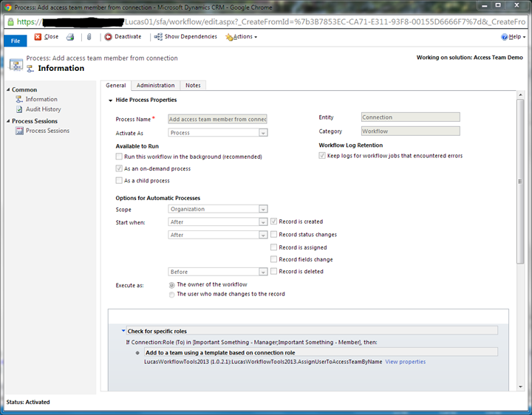Click the paperclip Attach file icon
Image resolution: width=532 pixels, height=415 pixels.
click(x=89, y=37)
